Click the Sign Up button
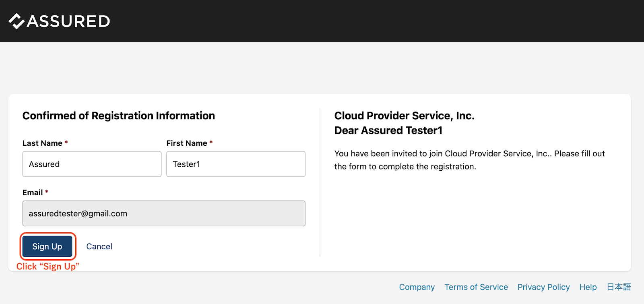 [x=47, y=246]
